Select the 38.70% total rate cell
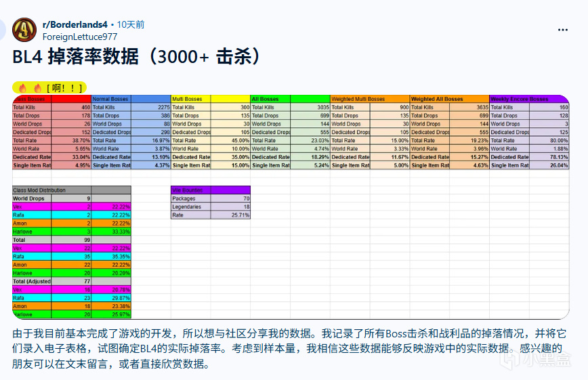Viewport: 588px width, 380px height. [x=71, y=140]
